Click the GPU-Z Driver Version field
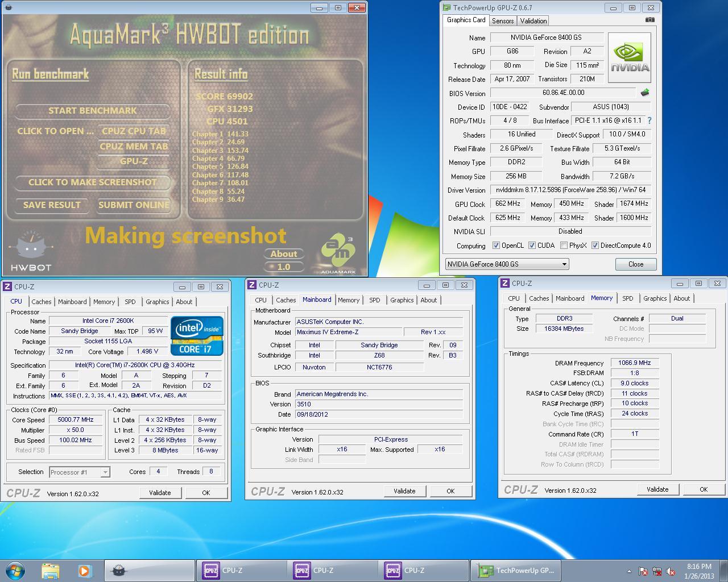 click(x=570, y=190)
